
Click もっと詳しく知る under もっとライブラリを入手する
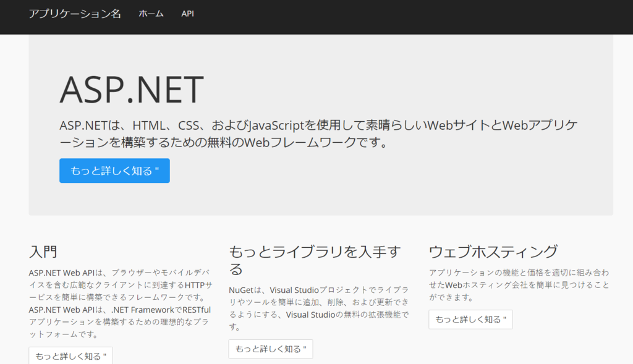click(271, 349)
